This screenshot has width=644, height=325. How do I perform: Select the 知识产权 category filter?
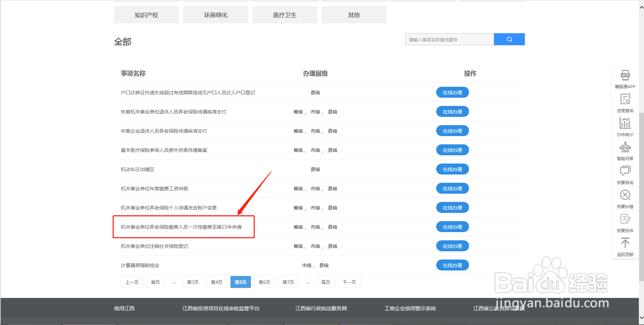(146, 15)
